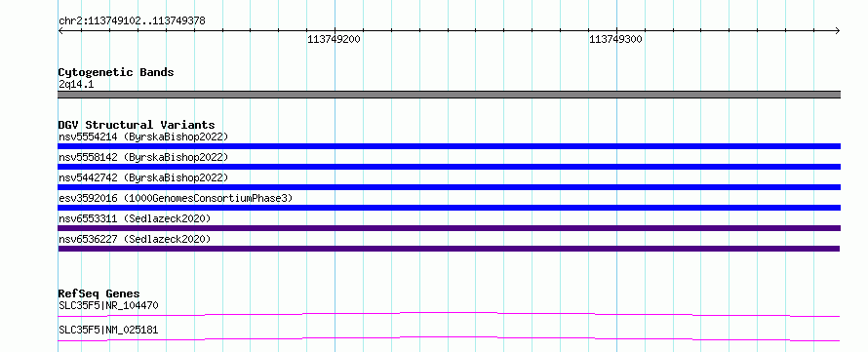The width and height of the screenshot is (868, 352).
Task: Select the Cytogenetic Bands track heading
Action: (x=116, y=72)
